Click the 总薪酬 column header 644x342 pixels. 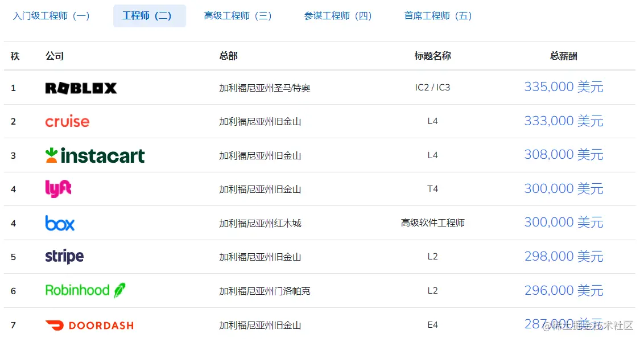coord(563,56)
